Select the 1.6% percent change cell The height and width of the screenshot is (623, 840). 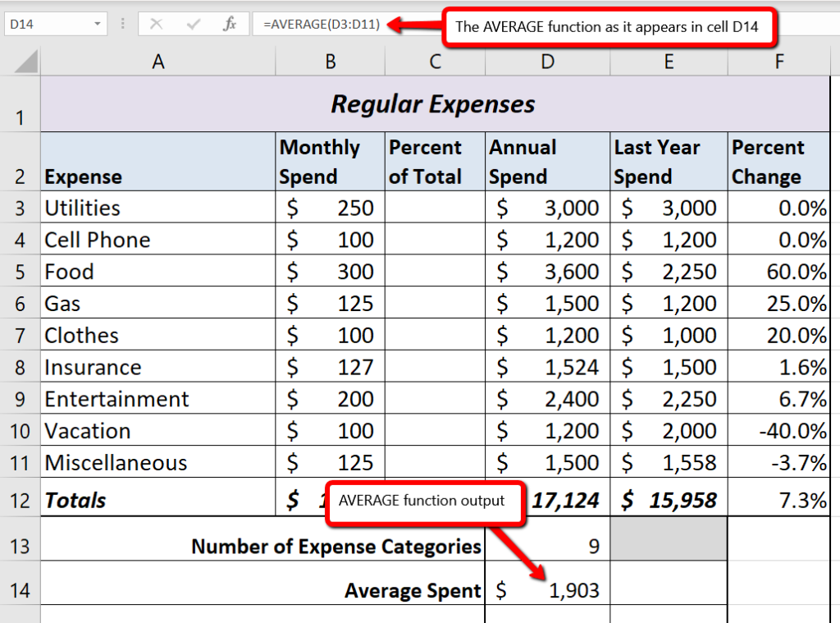tap(779, 366)
